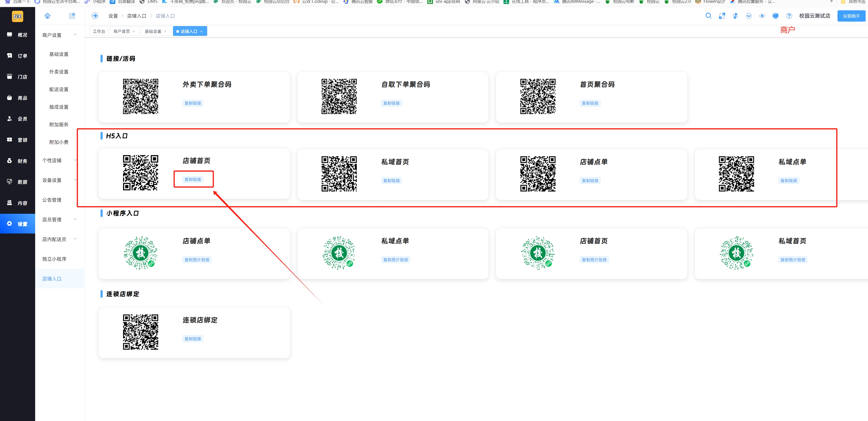Open 营销 in the left sidebar
This screenshot has width=868, height=421.
[x=18, y=140]
